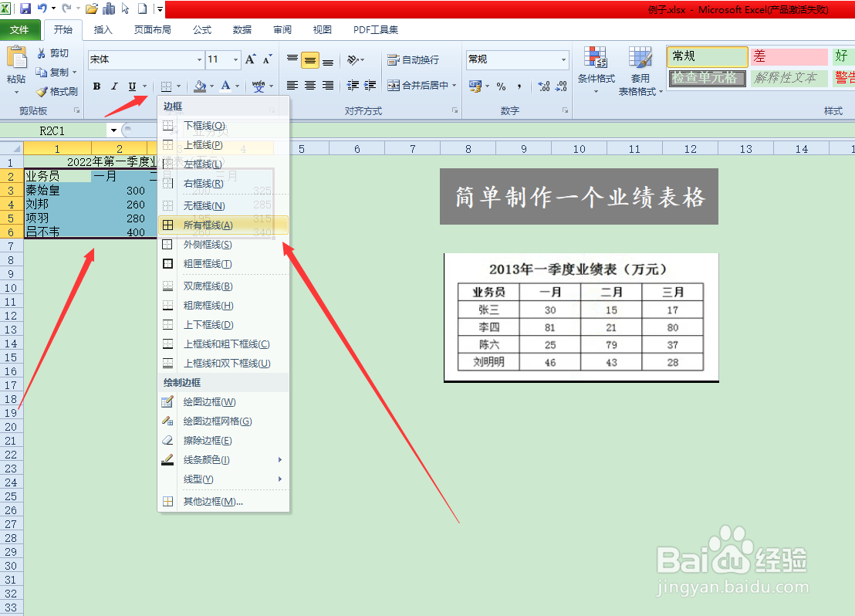Apply comma style number format
Viewport: 855px width, 616px height.
pyautogui.click(x=519, y=86)
